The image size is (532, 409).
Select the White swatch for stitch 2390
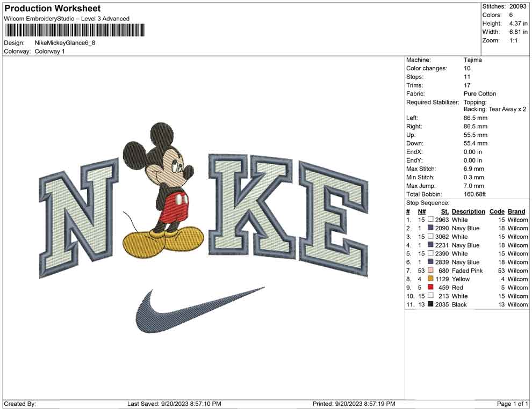click(x=430, y=253)
